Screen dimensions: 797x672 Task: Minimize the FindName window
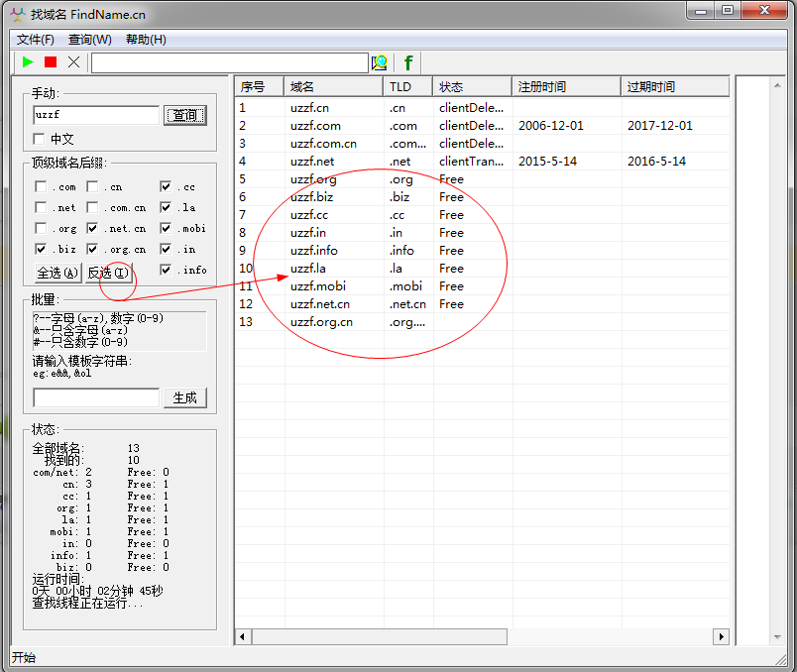(701, 10)
